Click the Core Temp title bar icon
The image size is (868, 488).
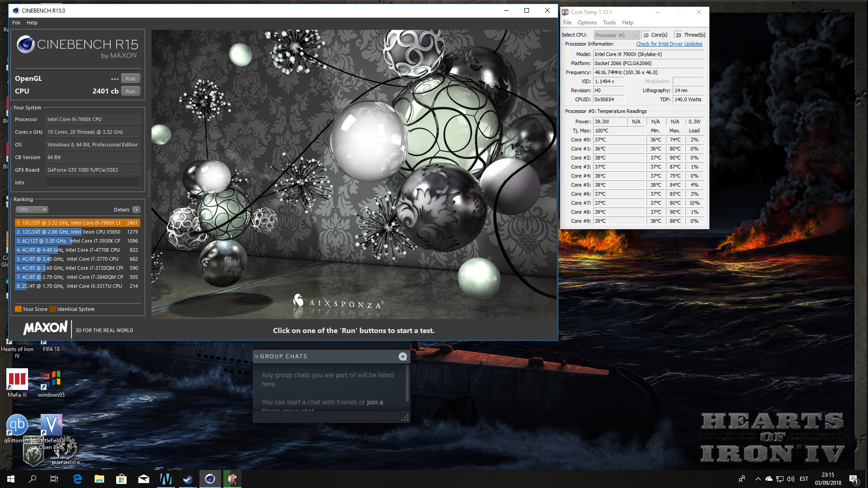pyautogui.click(x=566, y=12)
